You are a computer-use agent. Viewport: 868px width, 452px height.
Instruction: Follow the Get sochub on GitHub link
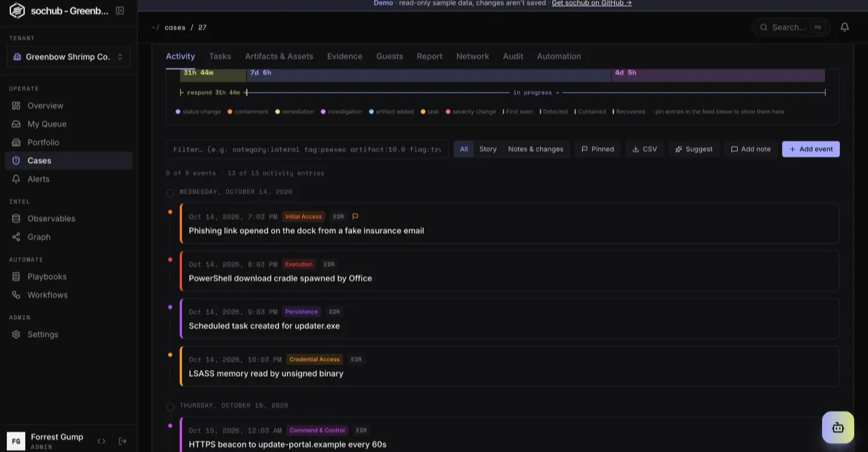pyautogui.click(x=591, y=3)
